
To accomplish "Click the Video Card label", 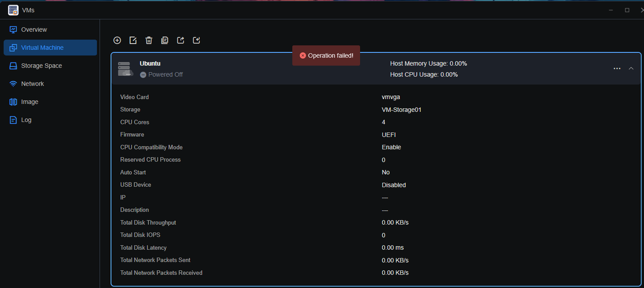I will click(134, 97).
